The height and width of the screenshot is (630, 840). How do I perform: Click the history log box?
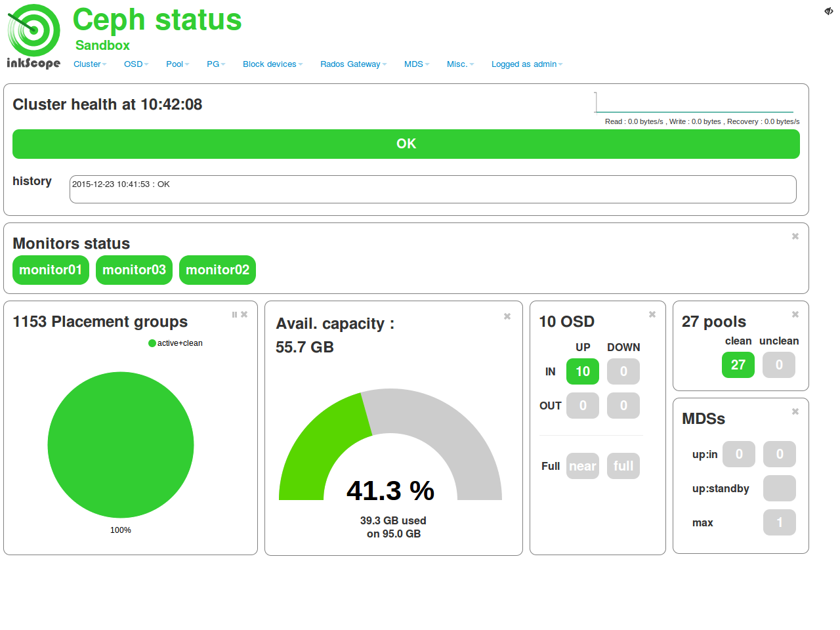[433, 189]
